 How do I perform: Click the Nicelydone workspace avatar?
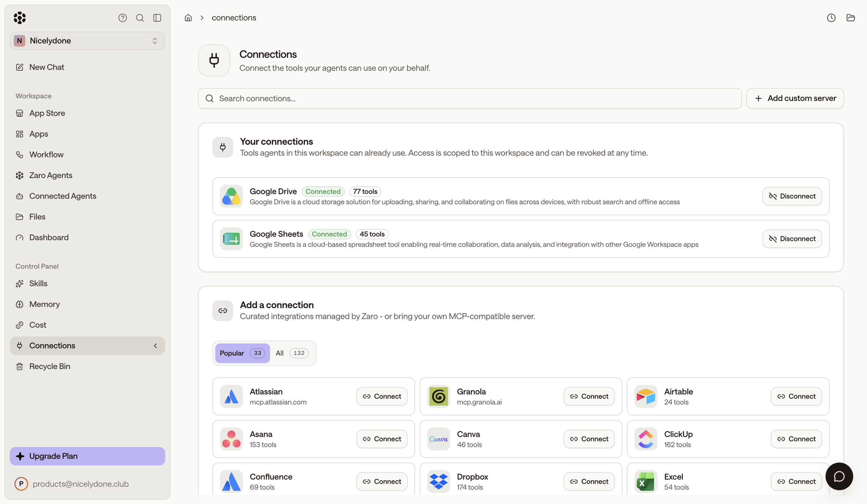point(20,41)
